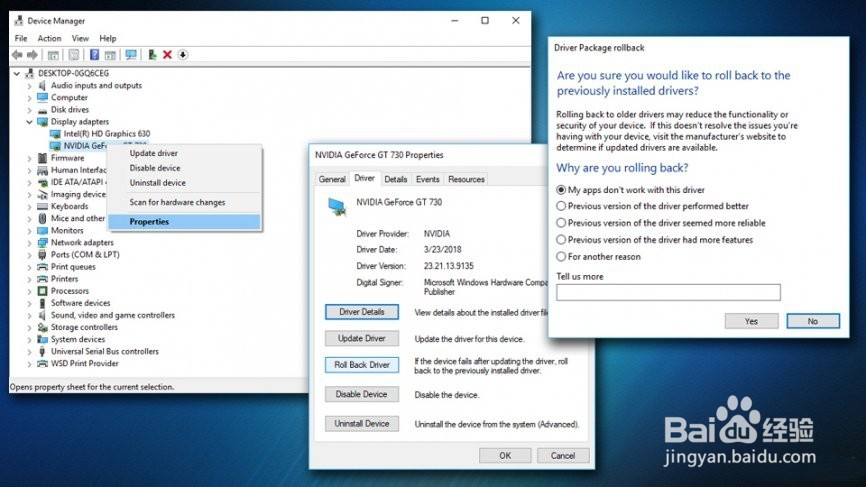Click the Uninstall Device button
This screenshot has width=866, height=487.
(x=362, y=424)
